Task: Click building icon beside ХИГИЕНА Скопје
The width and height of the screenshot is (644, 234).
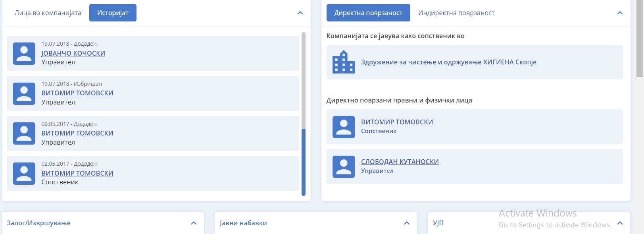Action: click(x=343, y=62)
